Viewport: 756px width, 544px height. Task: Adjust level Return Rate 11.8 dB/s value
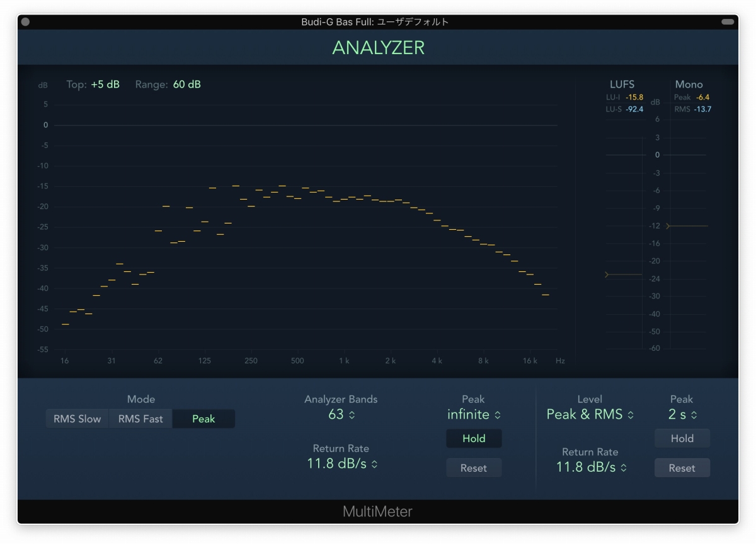point(590,467)
